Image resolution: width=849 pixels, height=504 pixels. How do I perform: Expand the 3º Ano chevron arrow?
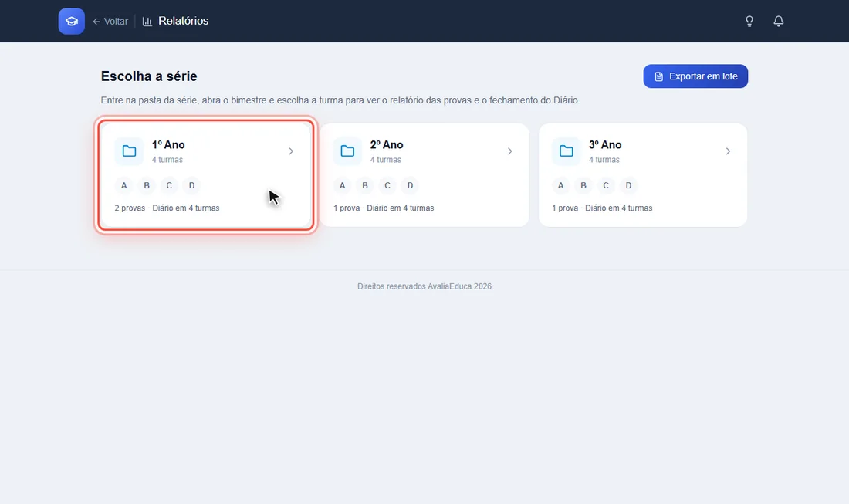coord(729,151)
